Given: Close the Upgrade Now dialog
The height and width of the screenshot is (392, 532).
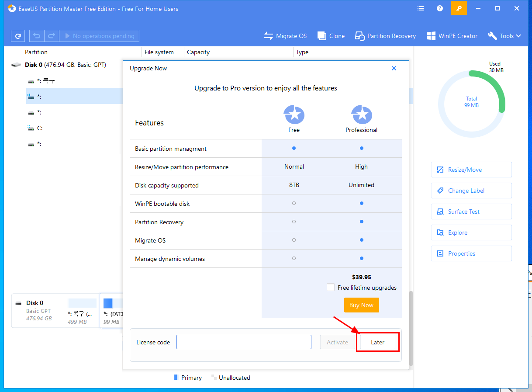Looking at the screenshot, I should point(394,68).
